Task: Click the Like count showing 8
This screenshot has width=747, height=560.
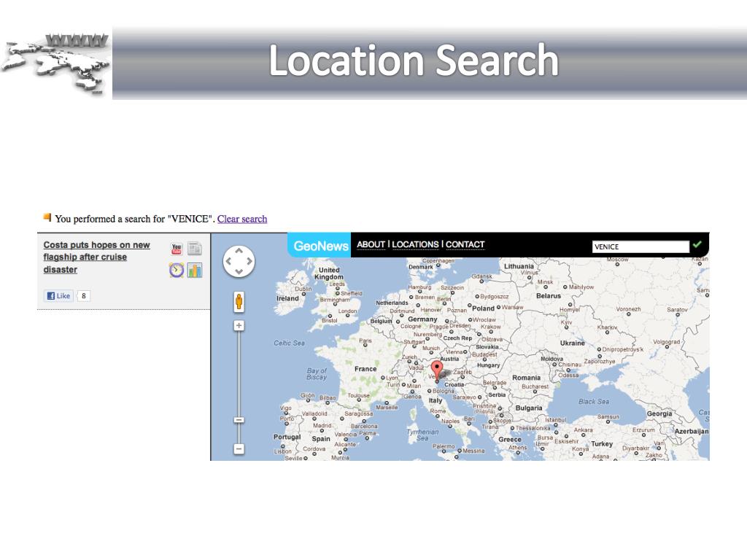Action: 83,296
